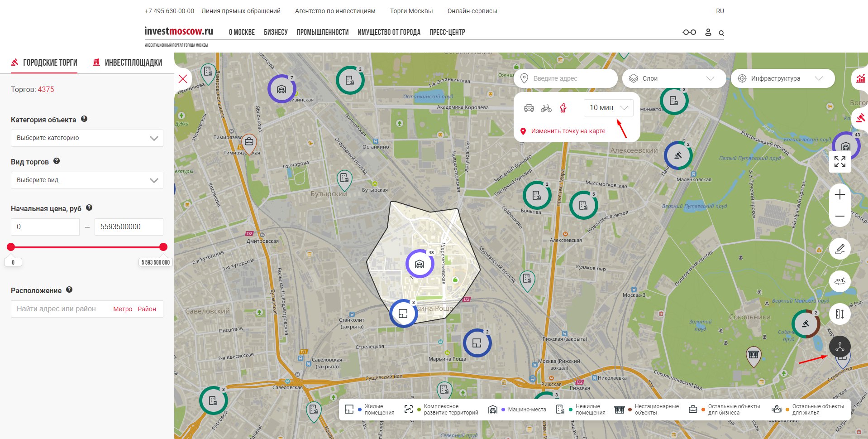
Task: Open Промышленности menu
Action: coord(323,32)
